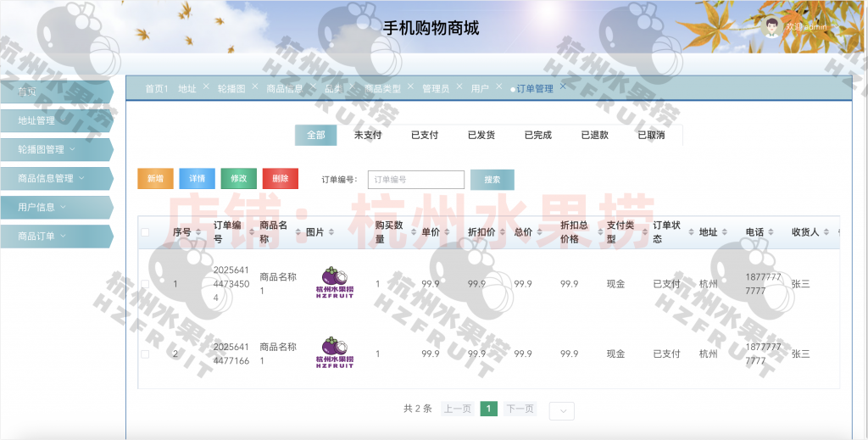Click the green 修改 button

238,178
